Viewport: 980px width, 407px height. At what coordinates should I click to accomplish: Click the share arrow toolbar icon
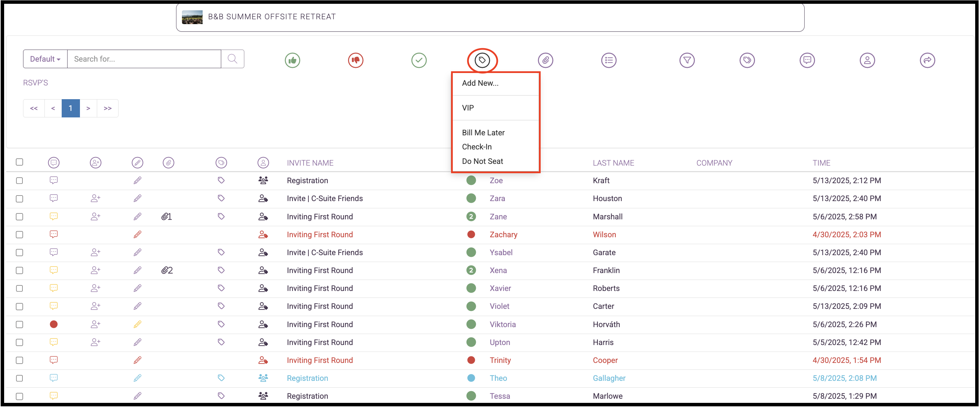point(928,60)
